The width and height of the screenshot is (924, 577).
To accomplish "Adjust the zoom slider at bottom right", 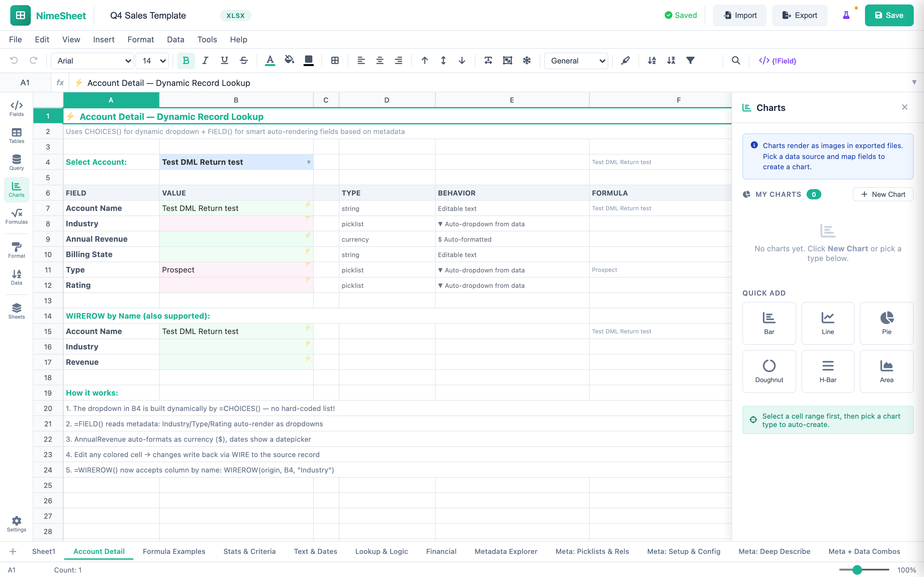I will (857, 569).
